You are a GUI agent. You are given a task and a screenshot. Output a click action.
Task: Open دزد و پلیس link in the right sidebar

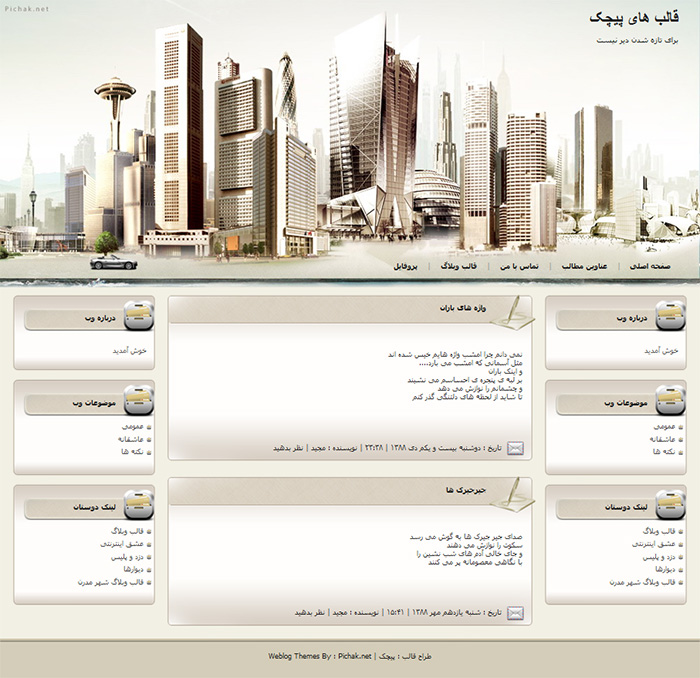point(659,557)
